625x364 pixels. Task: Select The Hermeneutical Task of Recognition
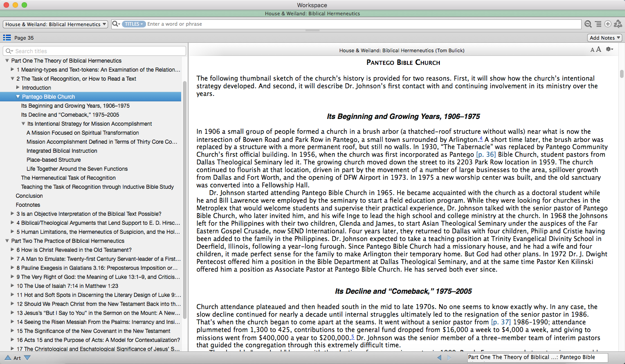pyautogui.click(x=68, y=178)
